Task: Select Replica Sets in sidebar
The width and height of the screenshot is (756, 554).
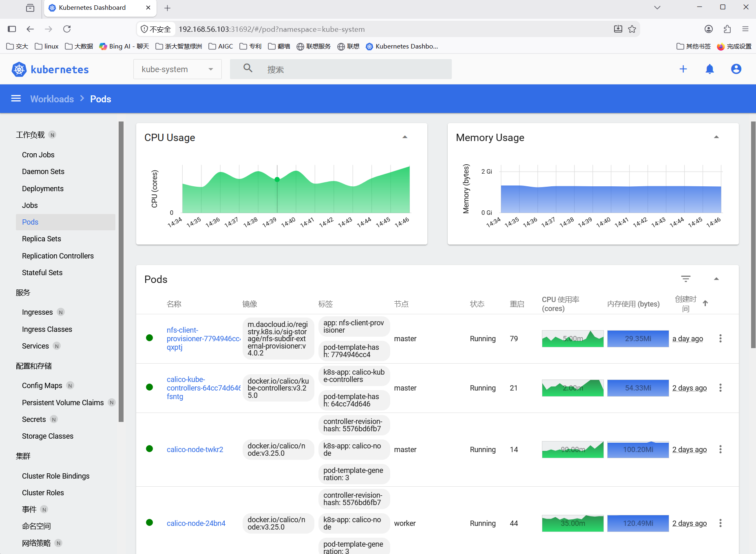Action: pos(42,239)
